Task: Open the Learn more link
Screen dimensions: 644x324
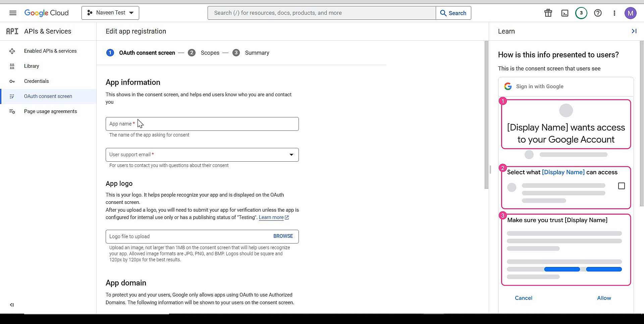Action: click(x=271, y=217)
